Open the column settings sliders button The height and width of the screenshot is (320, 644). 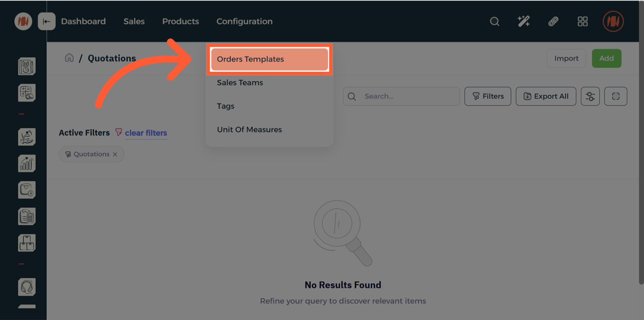pos(590,96)
